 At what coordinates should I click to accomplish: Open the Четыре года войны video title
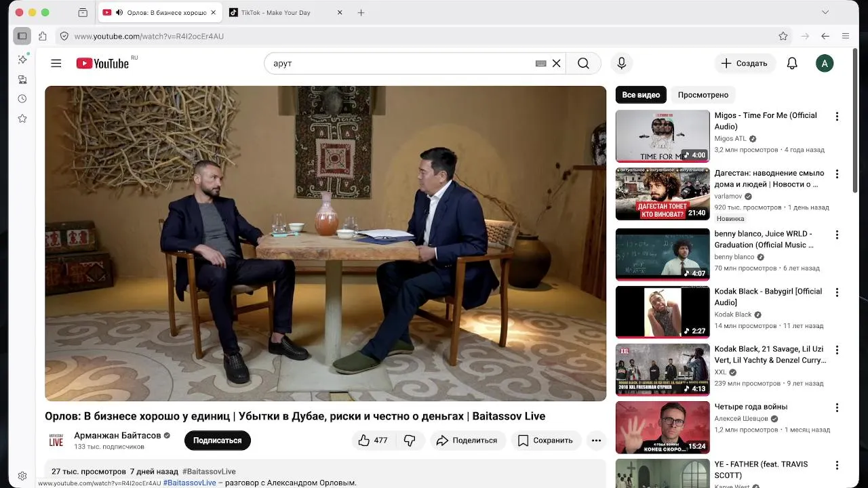(751, 407)
